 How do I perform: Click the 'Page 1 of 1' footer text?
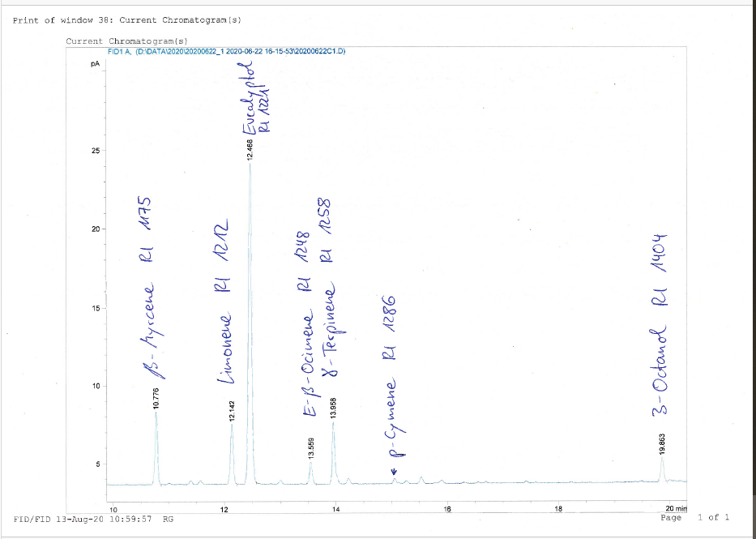pyautogui.click(x=695, y=517)
